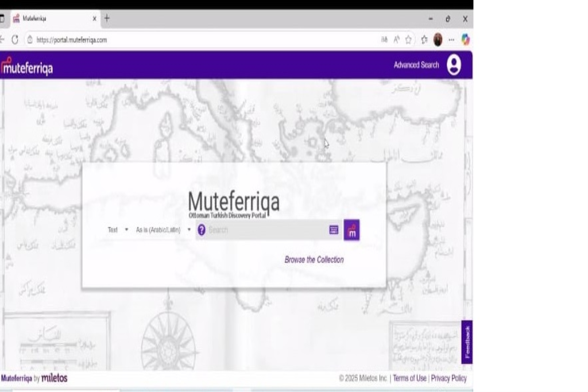588x392 pixels.
Task: Click the Read aloud icon in address bar
Action: click(x=397, y=40)
